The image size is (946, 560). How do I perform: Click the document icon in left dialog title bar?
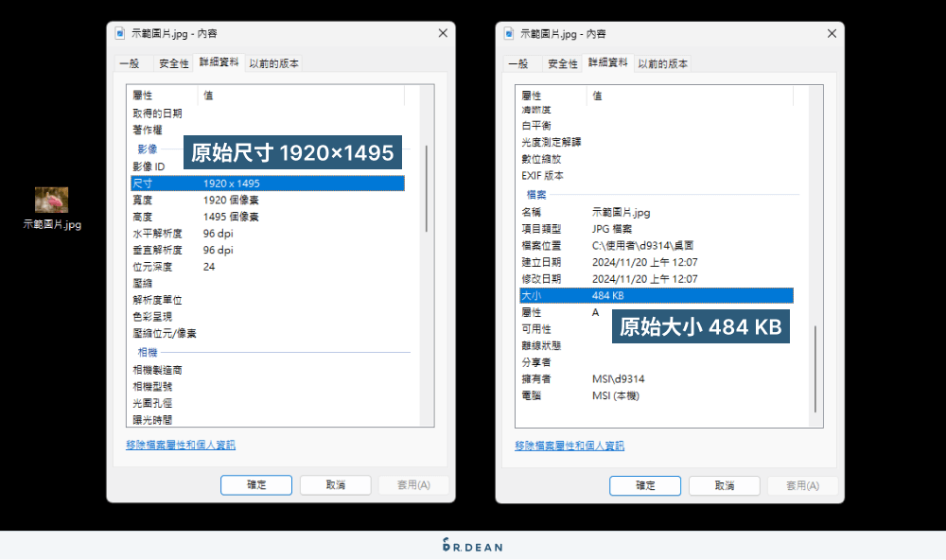coord(120,32)
